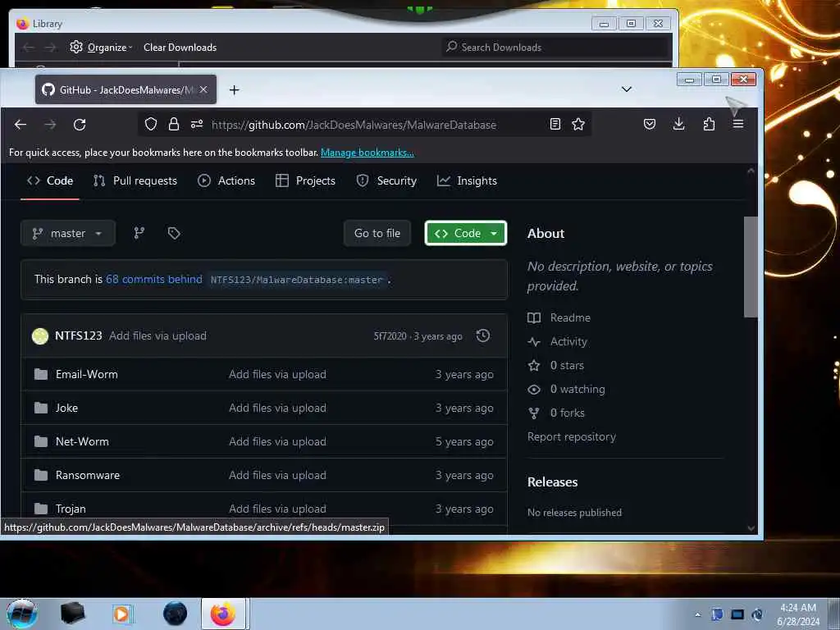The width and height of the screenshot is (840, 630).
Task: Open the master branch dropdown
Action: [68, 233]
